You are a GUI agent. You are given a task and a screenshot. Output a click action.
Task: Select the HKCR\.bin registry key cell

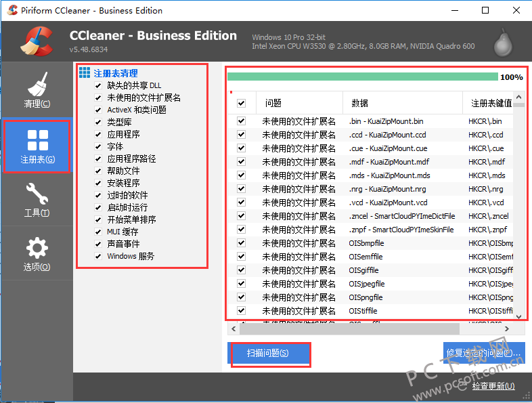[485, 121]
